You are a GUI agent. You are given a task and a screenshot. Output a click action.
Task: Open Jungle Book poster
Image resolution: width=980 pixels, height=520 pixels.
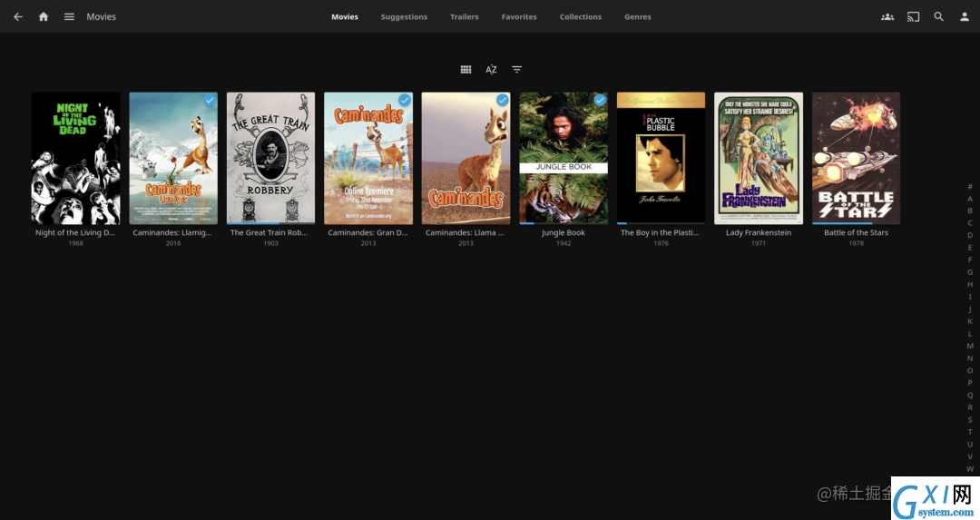coord(563,158)
